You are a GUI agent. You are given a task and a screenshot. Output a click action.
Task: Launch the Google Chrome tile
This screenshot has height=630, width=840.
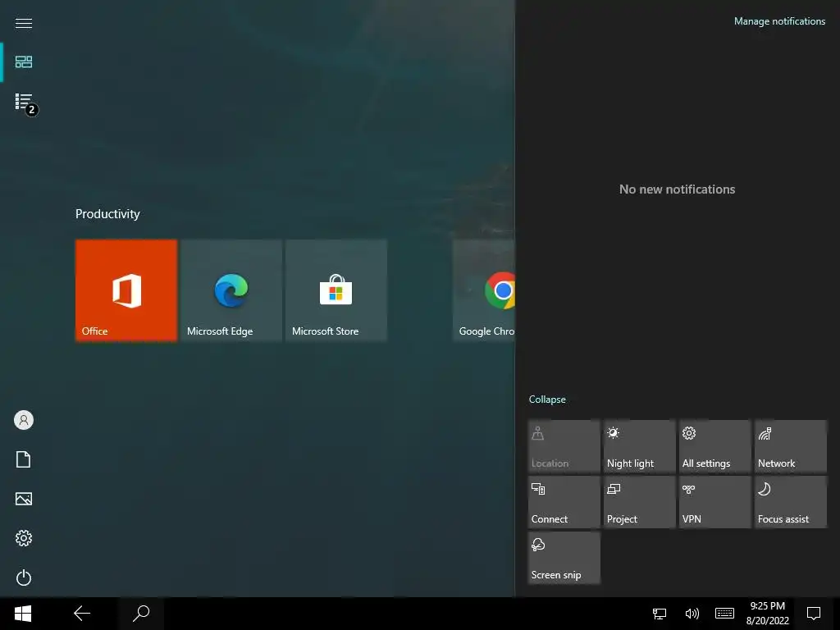click(484, 290)
